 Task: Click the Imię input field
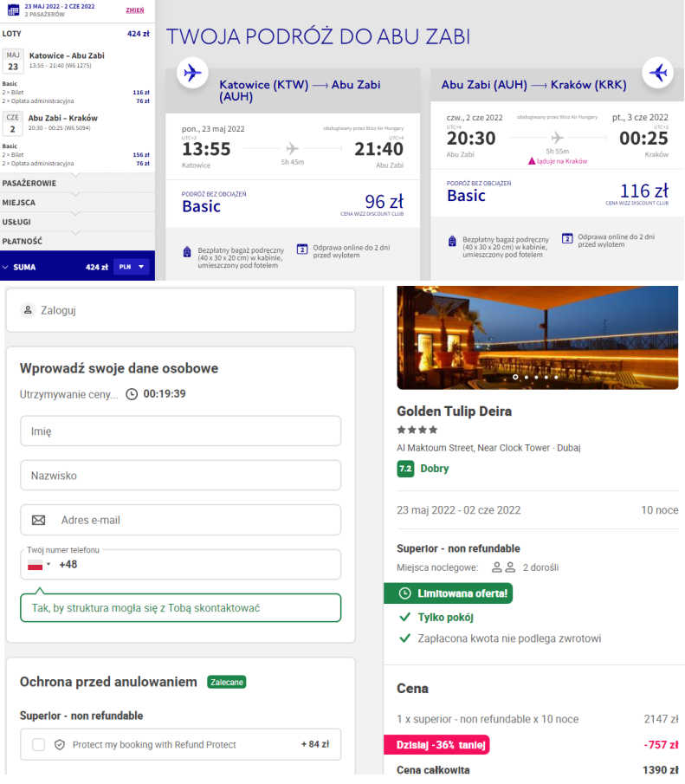coord(180,431)
